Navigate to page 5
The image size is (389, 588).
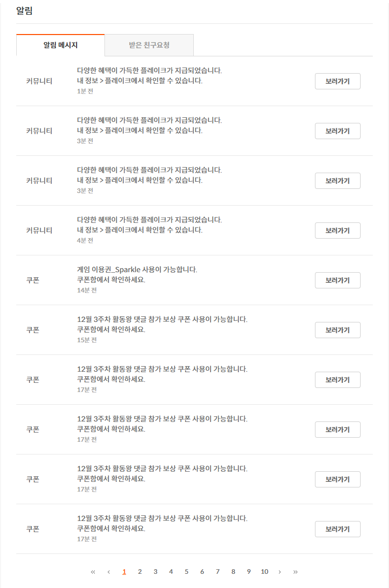tap(186, 572)
